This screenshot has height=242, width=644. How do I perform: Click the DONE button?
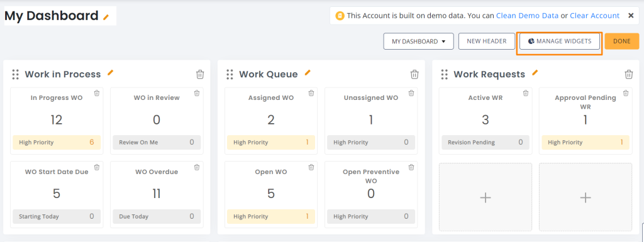pos(622,41)
